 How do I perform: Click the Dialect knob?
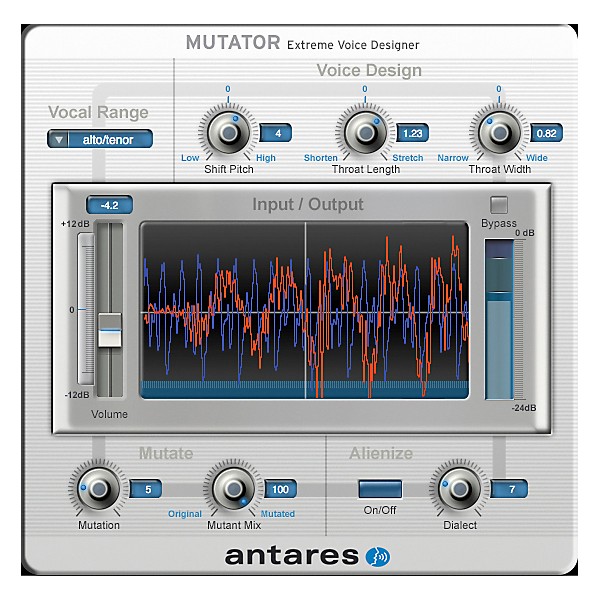click(x=460, y=489)
